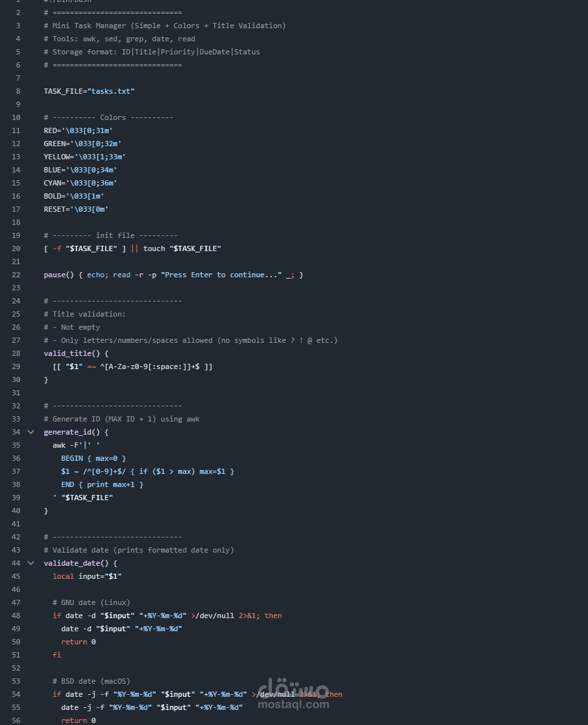Image resolution: width=588 pixels, height=725 pixels.
Task: Click the valid_title function name
Action: tap(68, 353)
